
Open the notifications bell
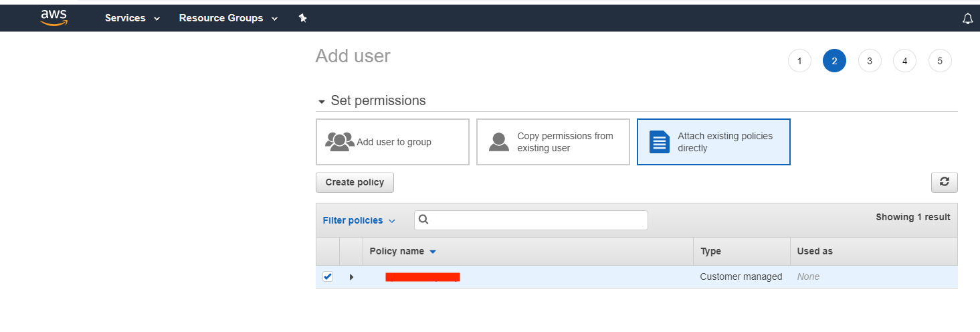click(x=967, y=19)
